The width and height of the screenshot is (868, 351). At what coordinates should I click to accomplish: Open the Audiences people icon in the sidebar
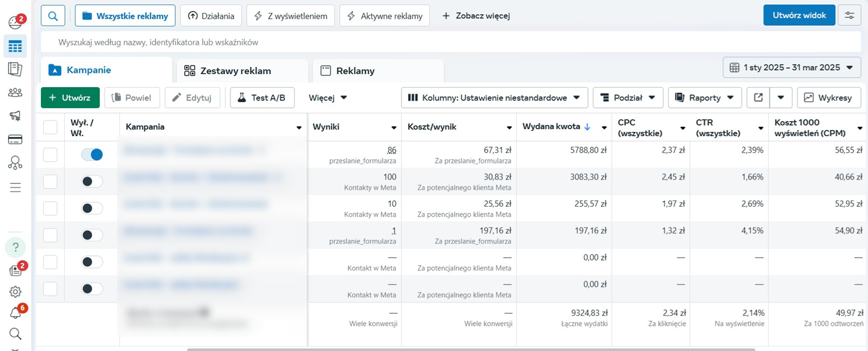pos(15,92)
